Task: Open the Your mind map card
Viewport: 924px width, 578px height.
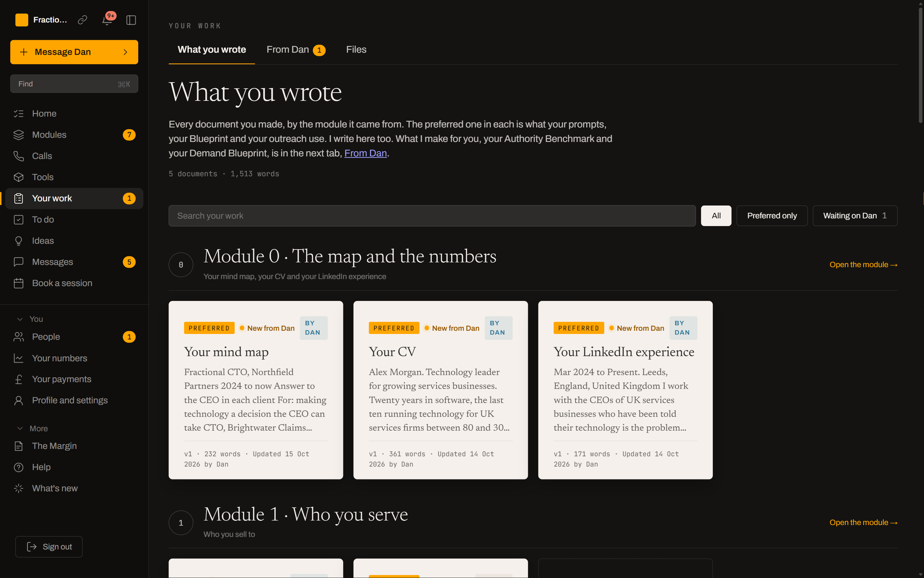Action: 256,390
